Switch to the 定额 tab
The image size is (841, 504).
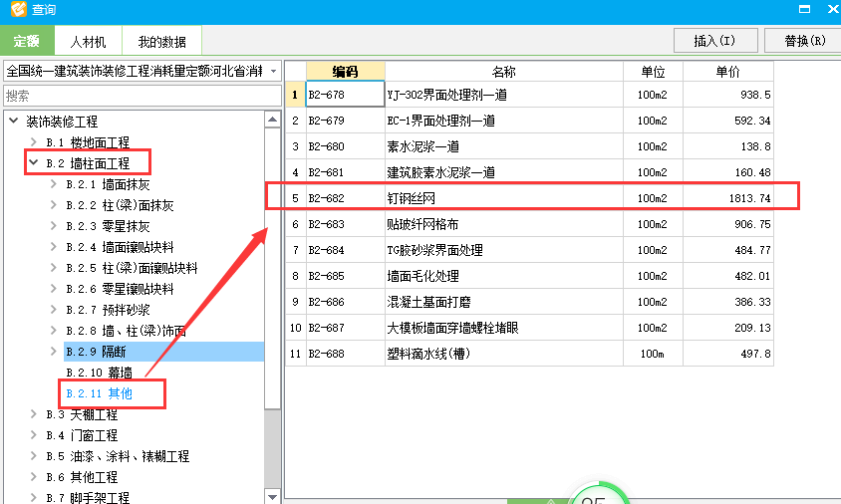point(27,41)
